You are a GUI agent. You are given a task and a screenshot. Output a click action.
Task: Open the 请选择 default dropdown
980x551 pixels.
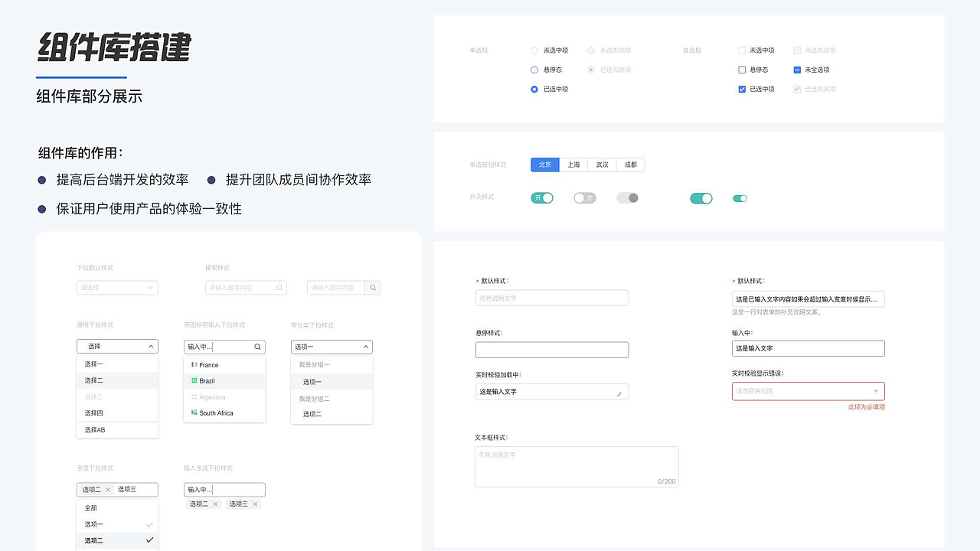117,288
